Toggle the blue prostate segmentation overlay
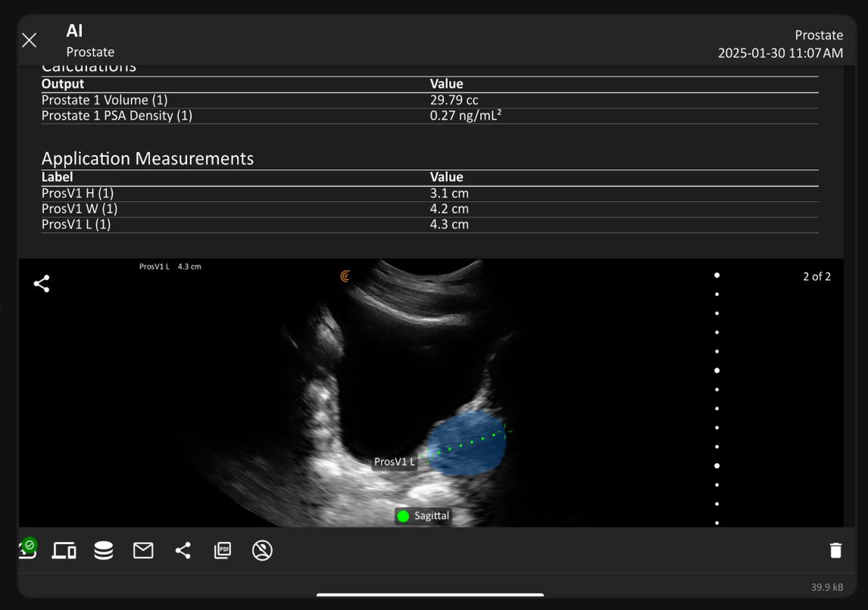 467,444
